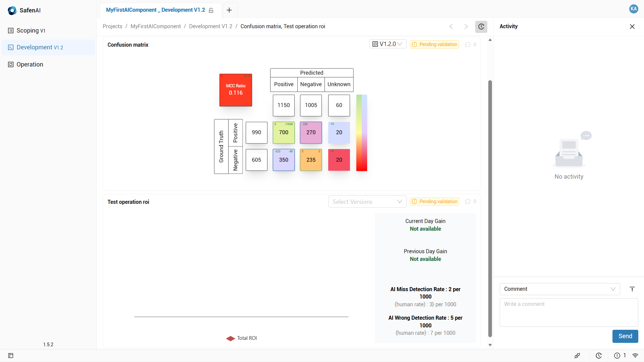Screen dimensions: 644x362
Task: Close the Activity panel
Action: pos(632,27)
